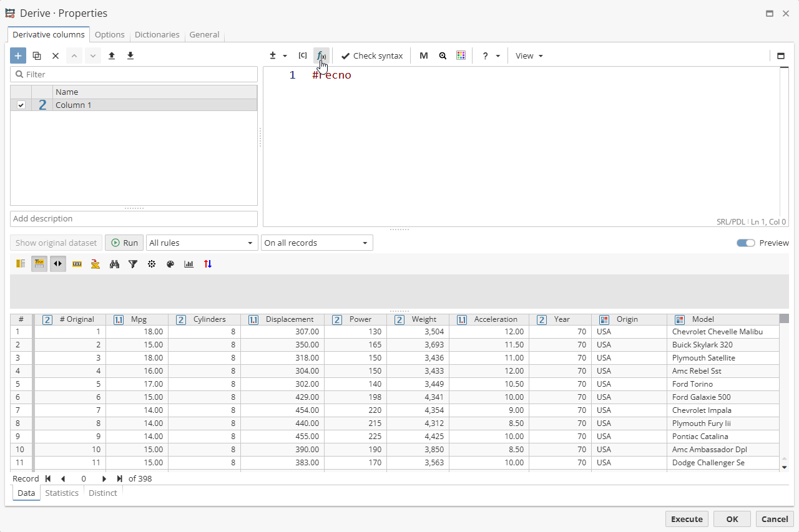Image resolution: width=799 pixels, height=532 pixels.
Task: Expand the All rules dropdown
Action: point(202,243)
